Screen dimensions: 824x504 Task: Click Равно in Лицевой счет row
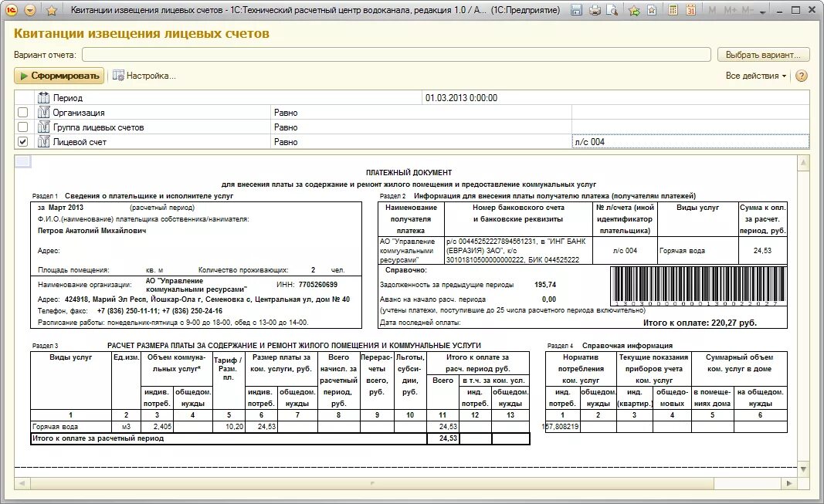pyautogui.click(x=286, y=142)
